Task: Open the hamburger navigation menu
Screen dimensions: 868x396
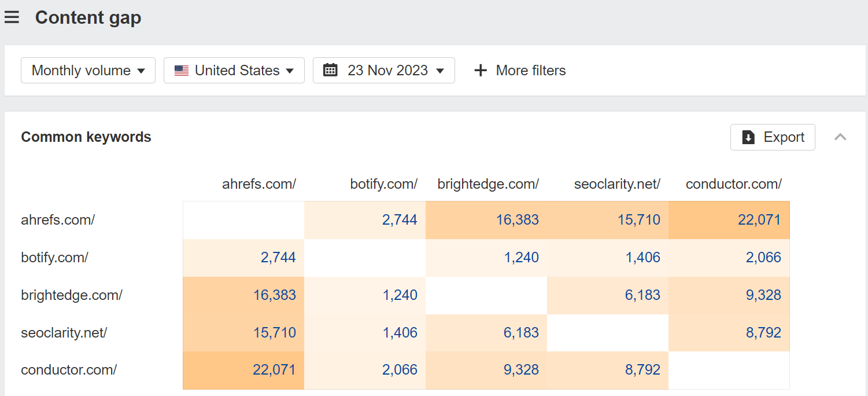Action: [12, 17]
